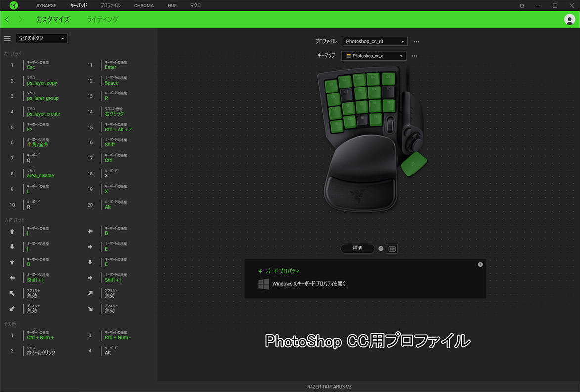Click the help icon in keyboard properties panel

[x=480, y=265]
